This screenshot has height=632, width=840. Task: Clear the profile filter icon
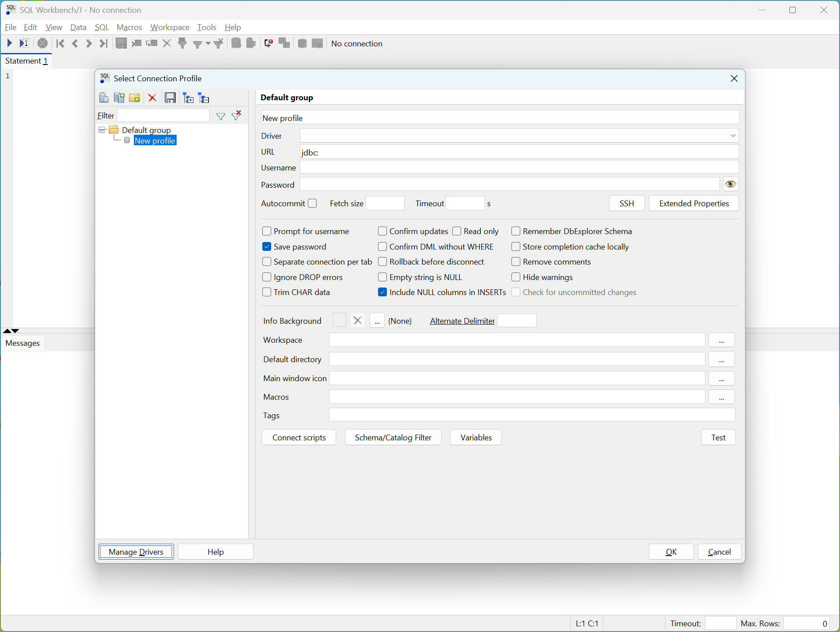pyautogui.click(x=237, y=115)
